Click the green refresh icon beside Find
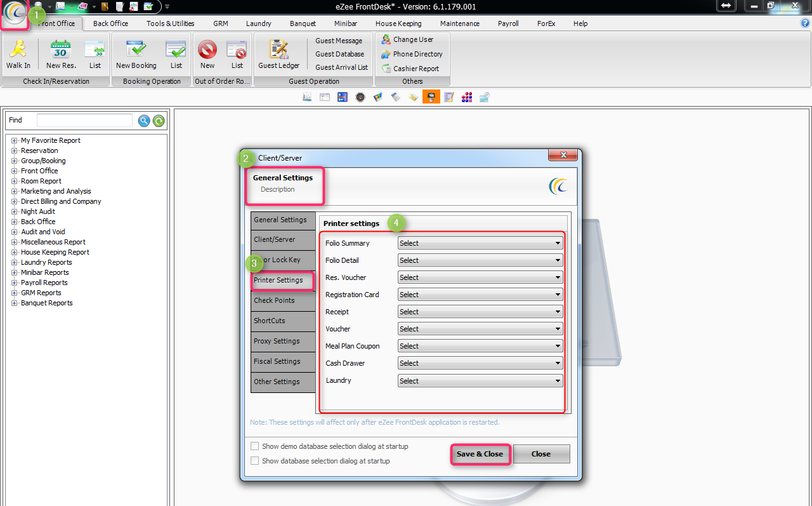The width and height of the screenshot is (812, 506). [159, 121]
